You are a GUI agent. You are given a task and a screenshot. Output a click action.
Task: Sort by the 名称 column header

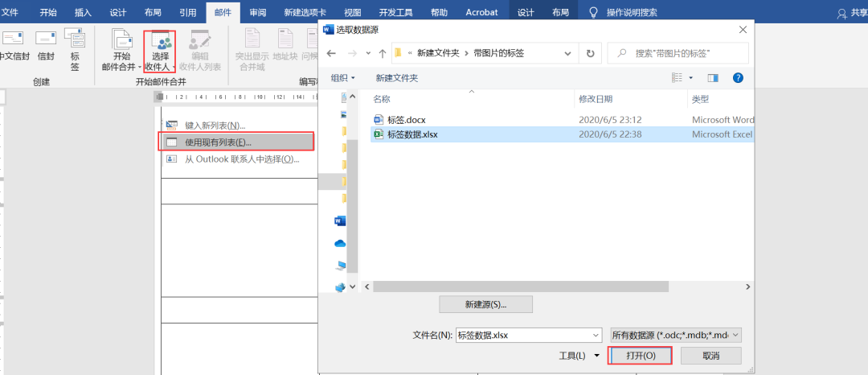(382, 99)
